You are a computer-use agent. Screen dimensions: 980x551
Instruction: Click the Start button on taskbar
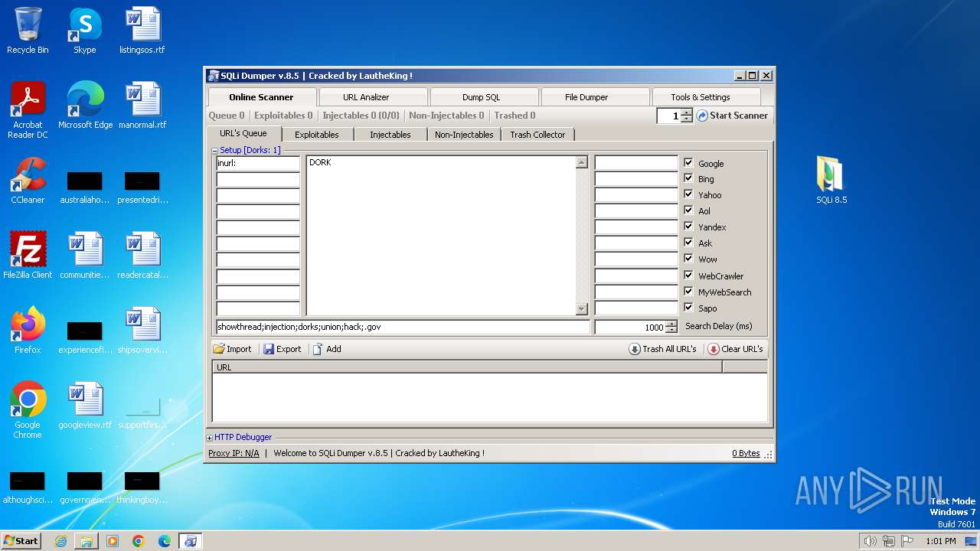click(x=21, y=541)
